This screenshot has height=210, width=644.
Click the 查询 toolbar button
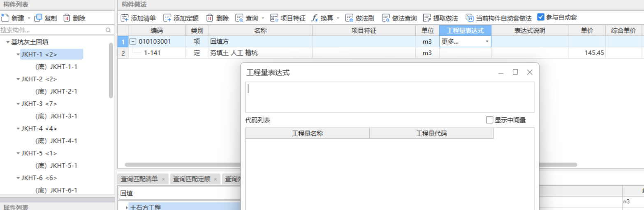(247, 18)
